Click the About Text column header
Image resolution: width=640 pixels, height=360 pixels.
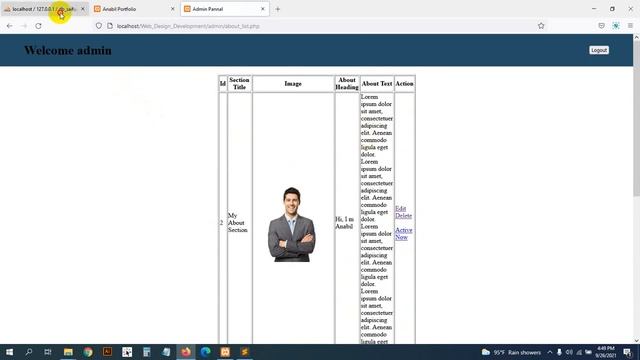(377, 84)
